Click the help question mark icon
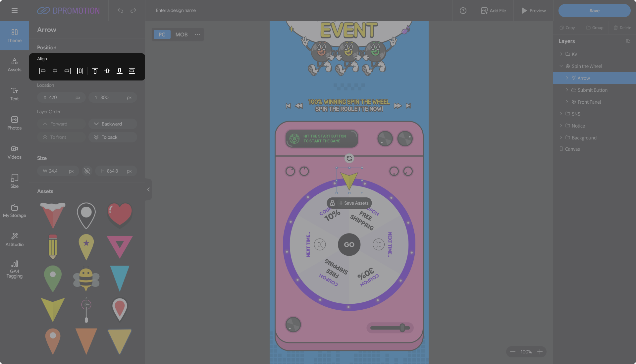The height and width of the screenshot is (364, 636). pyautogui.click(x=463, y=11)
